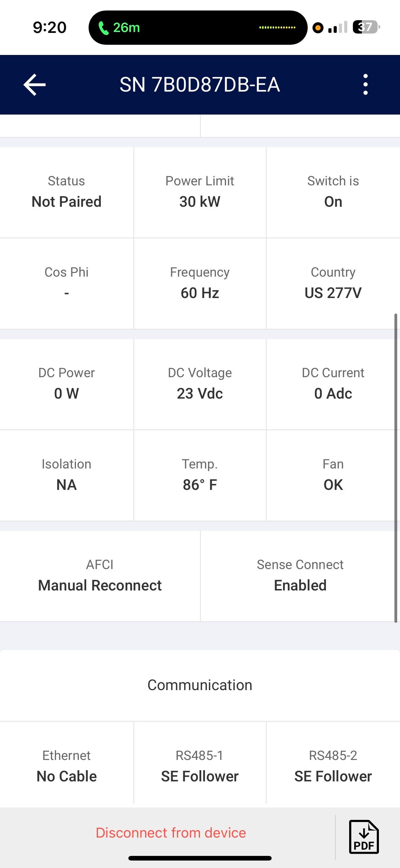
Task: Open Sense Connect Enabled setting
Action: 300,576
